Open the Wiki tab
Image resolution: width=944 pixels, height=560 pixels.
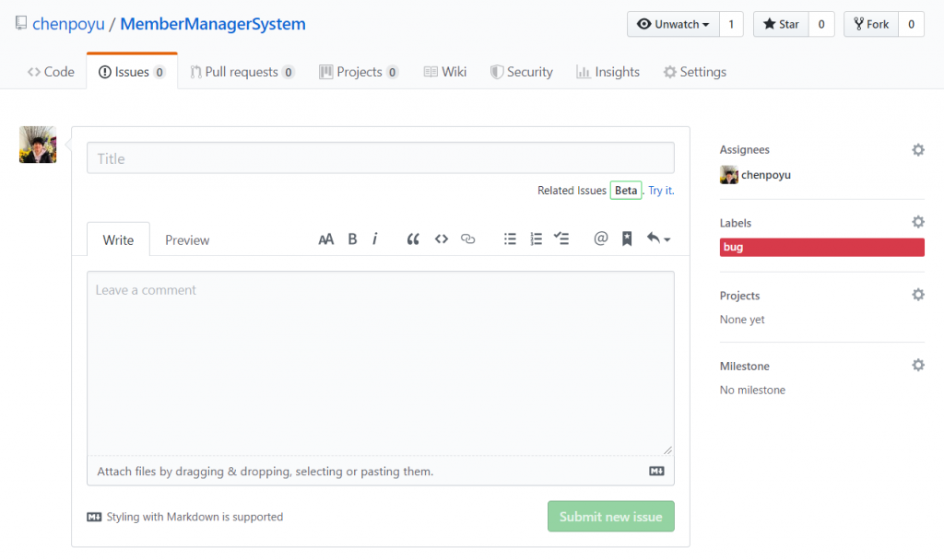(445, 72)
